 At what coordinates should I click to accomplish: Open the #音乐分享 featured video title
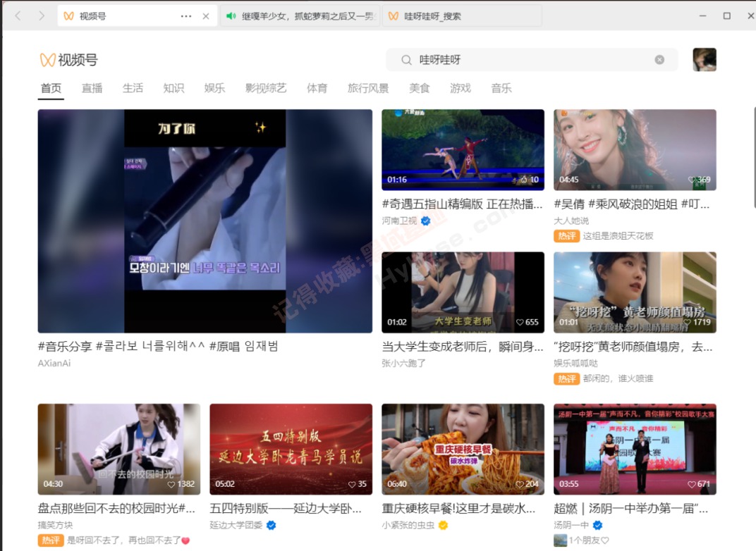click(x=158, y=346)
